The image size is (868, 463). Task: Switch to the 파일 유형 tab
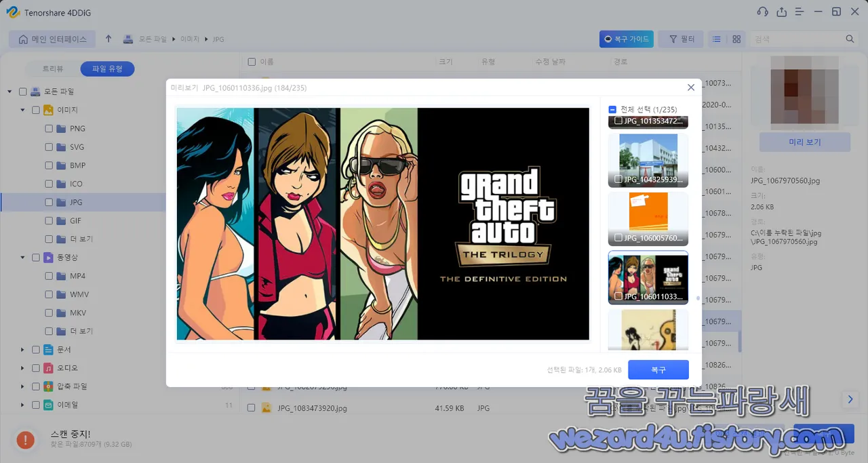(x=107, y=68)
